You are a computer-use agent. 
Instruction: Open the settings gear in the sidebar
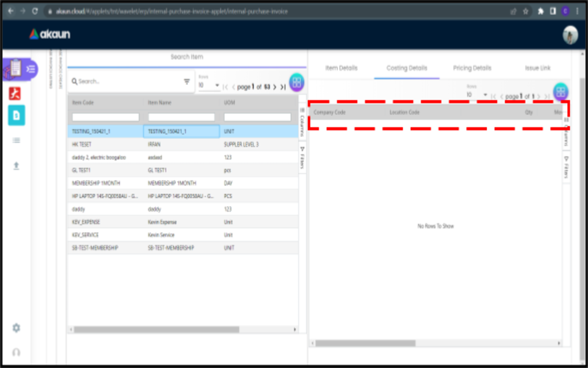(x=16, y=328)
